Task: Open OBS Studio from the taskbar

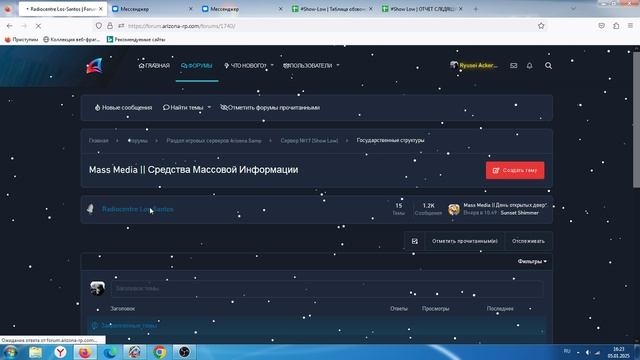Action: click(x=184, y=352)
